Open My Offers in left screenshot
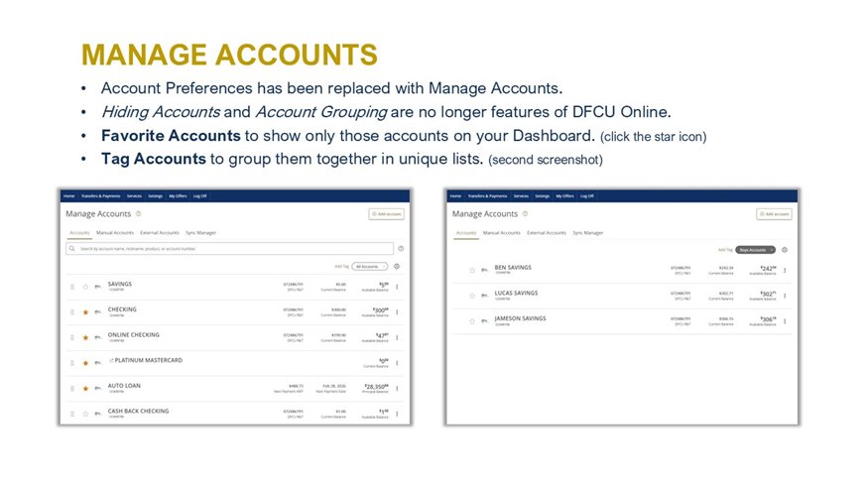This screenshot has height=488, width=868. [x=178, y=195]
